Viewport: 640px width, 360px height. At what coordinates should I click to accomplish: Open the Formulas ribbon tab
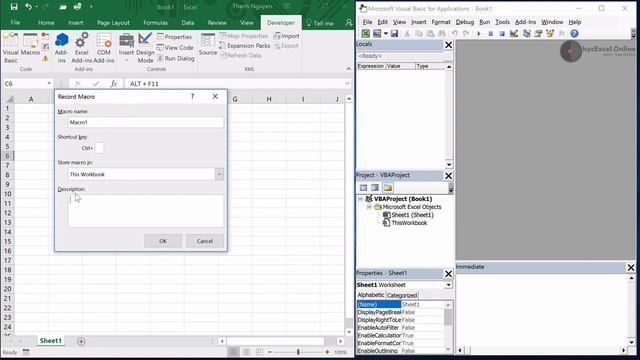click(156, 23)
